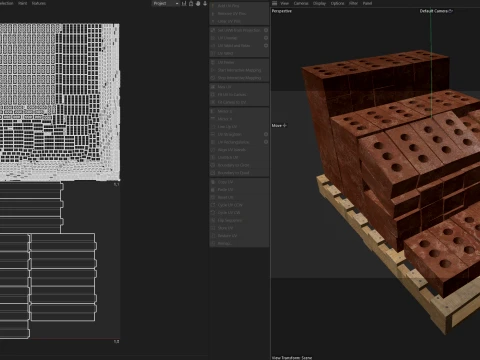Open options gear for Set UVW from Projection
The height and width of the screenshot is (360, 480).
pos(266,30)
